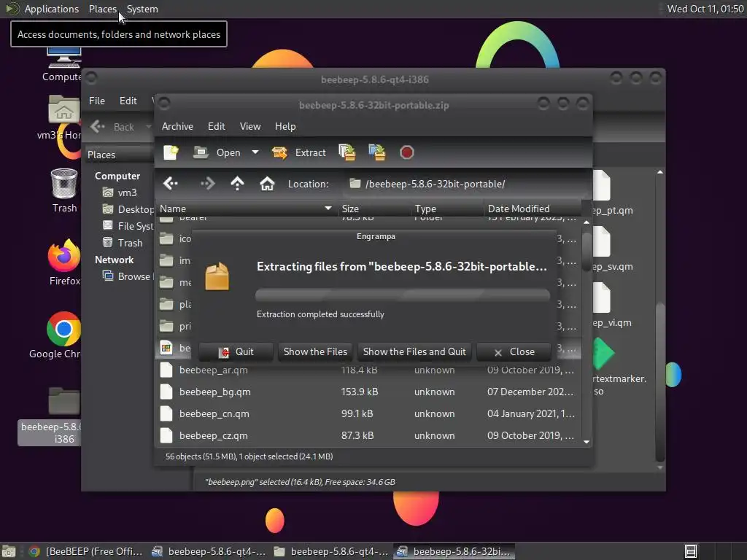The width and height of the screenshot is (747, 560).
Task: Go up one level in archive
Action: pyautogui.click(x=237, y=183)
